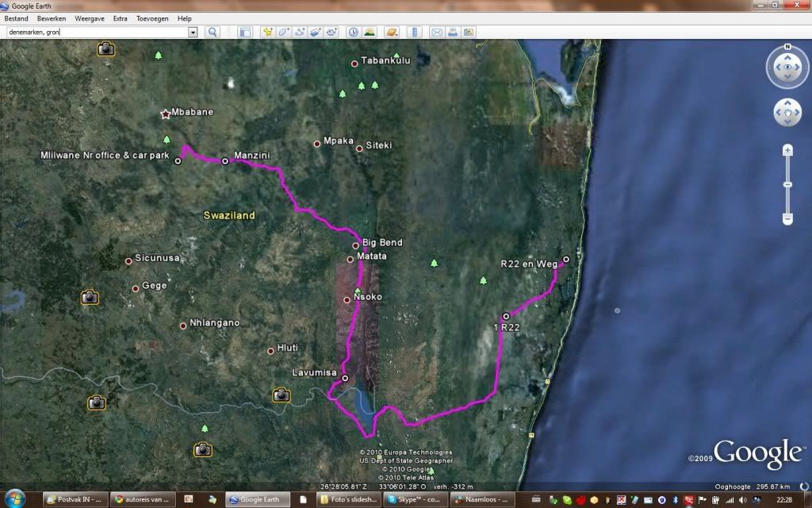The image size is (812, 508).
Task: Click the Manzini placemark on the map
Action: pyautogui.click(x=224, y=161)
